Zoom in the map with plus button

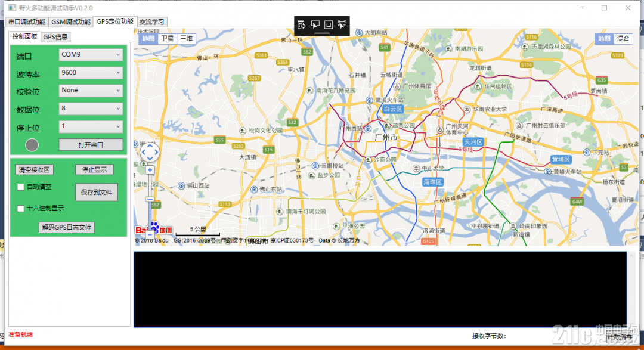coord(150,170)
